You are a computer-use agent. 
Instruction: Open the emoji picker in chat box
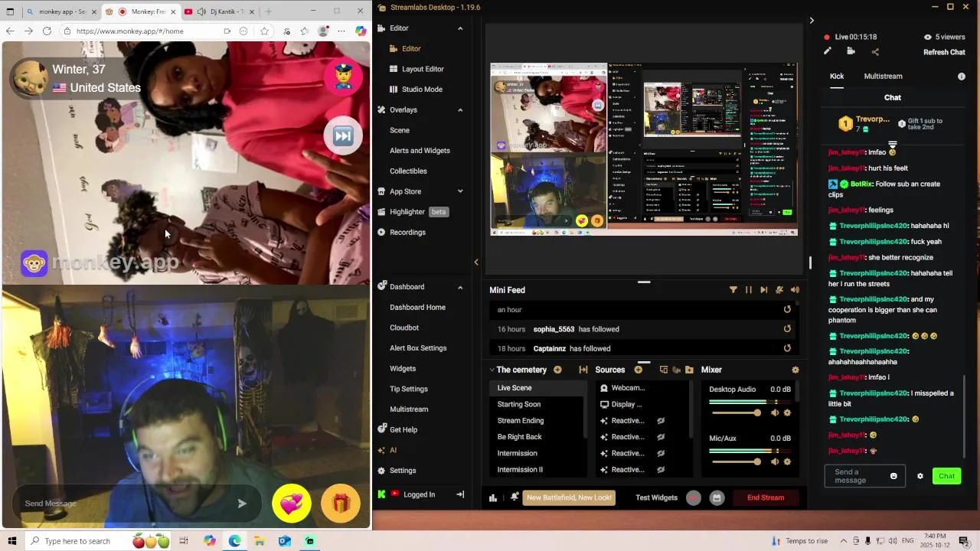pyautogui.click(x=893, y=476)
